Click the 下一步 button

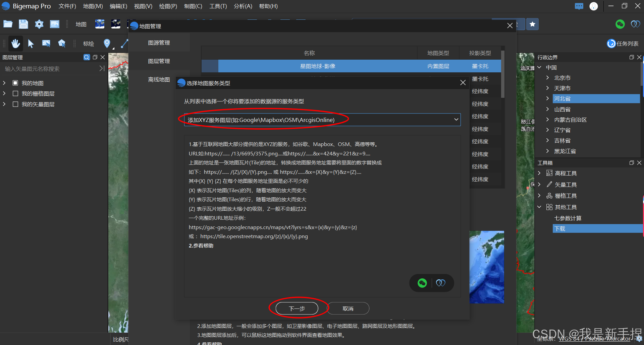[297, 308]
